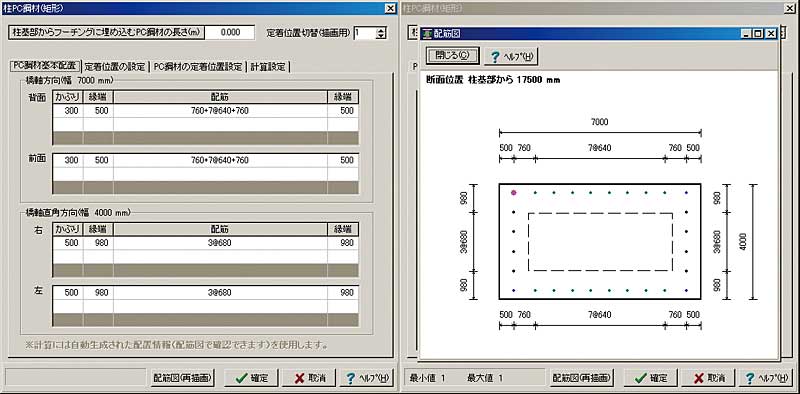Image resolution: width=800 pixels, height=394 pixels.
Task: Click the red X 取消 button on left dialog
Action: point(309,378)
